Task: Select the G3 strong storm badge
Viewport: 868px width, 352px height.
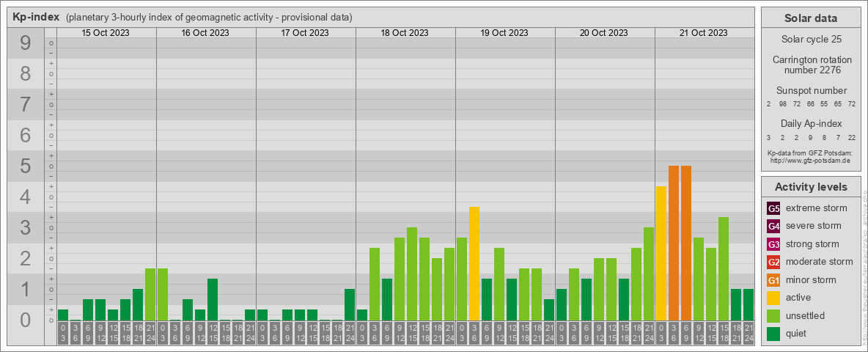Action: coord(773,244)
